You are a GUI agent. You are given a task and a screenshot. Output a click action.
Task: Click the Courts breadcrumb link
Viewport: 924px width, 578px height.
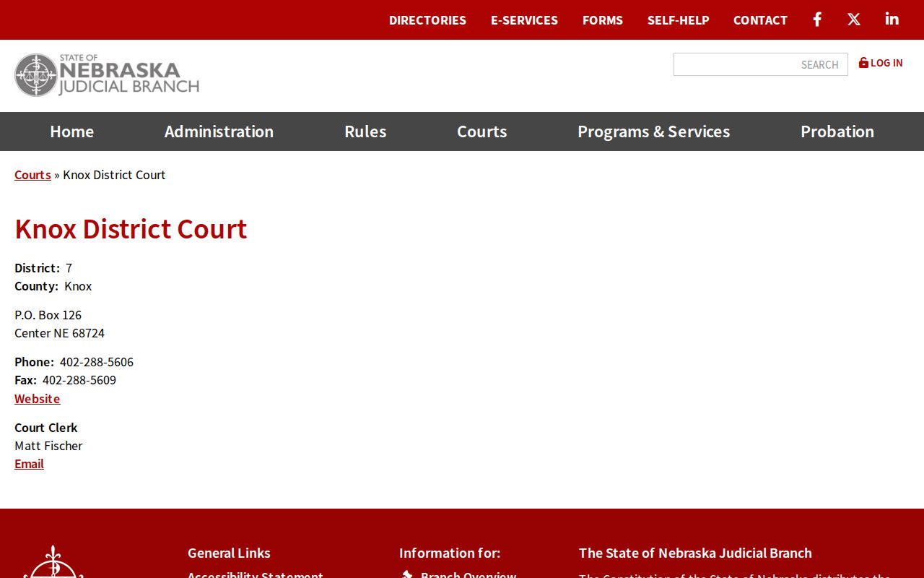(32, 175)
